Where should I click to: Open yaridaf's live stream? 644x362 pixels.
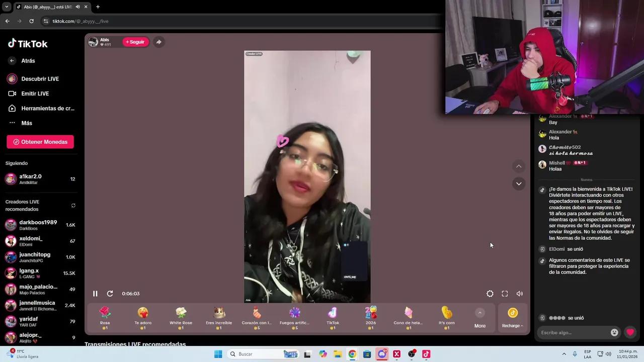click(x=40, y=322)
